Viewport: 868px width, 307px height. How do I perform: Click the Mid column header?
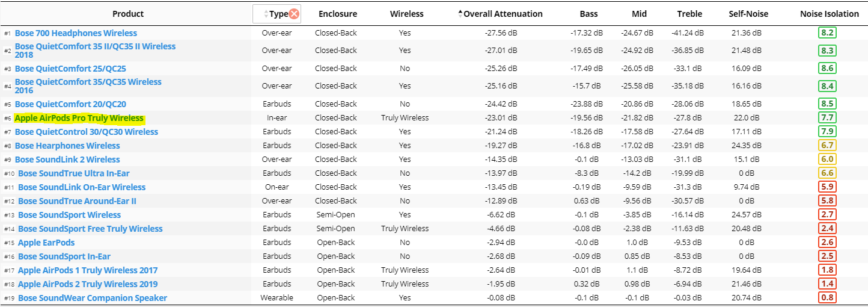coord(640,14)
